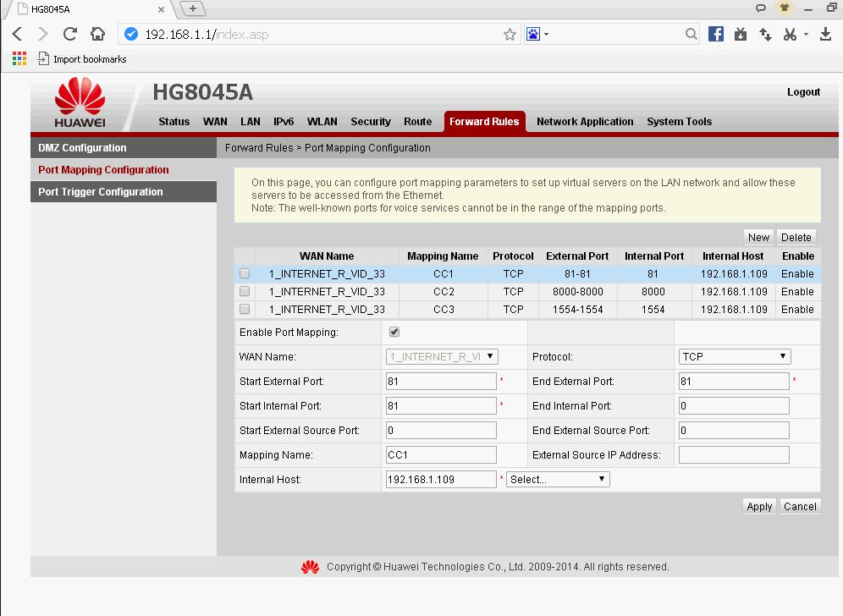843x616 pixels.
Task: Click the video downloader toolbar icon
Action: tap(741, 35)
